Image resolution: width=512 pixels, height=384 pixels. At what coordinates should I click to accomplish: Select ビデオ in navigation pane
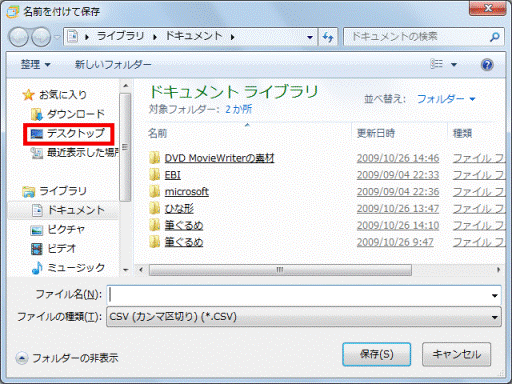[62, 248]
